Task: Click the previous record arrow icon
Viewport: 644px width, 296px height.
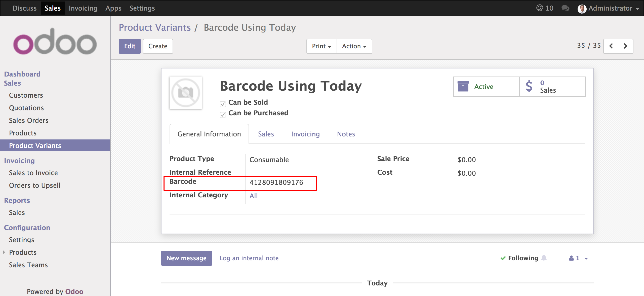Action: [611, 46]
